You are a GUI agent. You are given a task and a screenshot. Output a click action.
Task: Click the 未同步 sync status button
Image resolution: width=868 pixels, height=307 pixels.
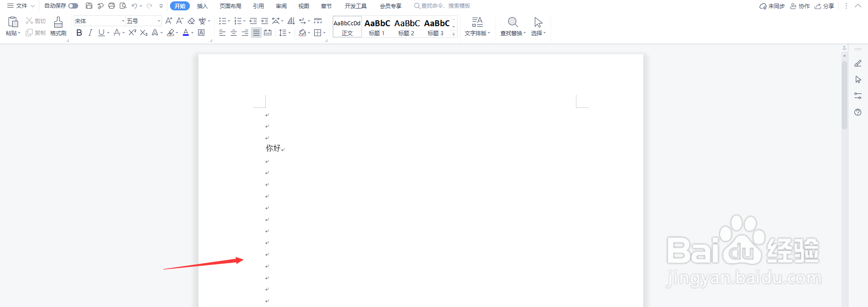point(772,6)
